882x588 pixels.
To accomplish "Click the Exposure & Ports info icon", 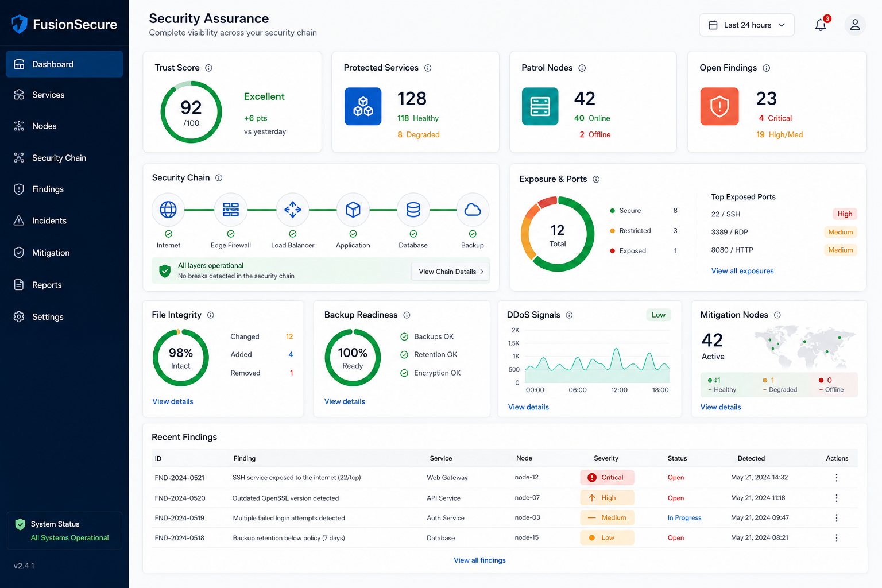I will coord(596,179).
